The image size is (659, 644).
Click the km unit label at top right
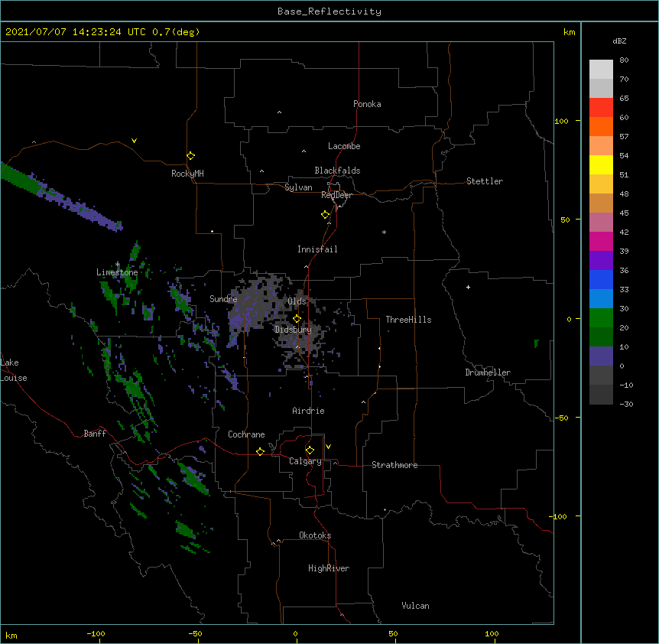(x=570, y=32)
